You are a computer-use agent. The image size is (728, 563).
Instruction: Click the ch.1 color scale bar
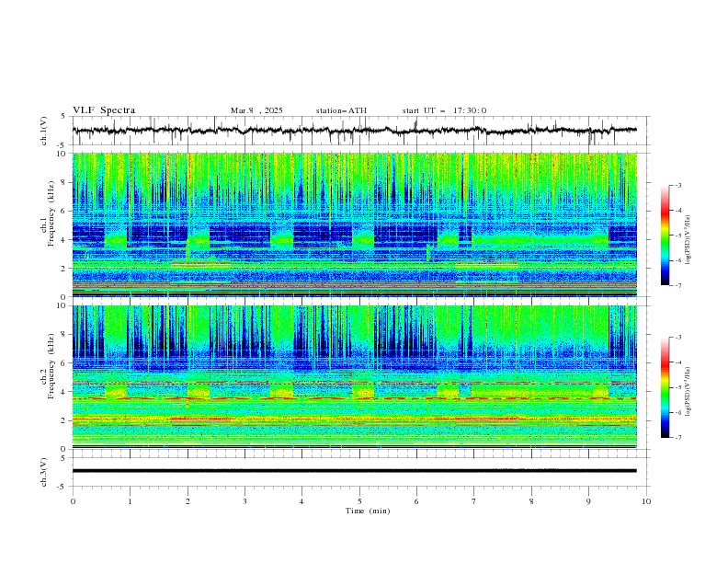point(665,235)
